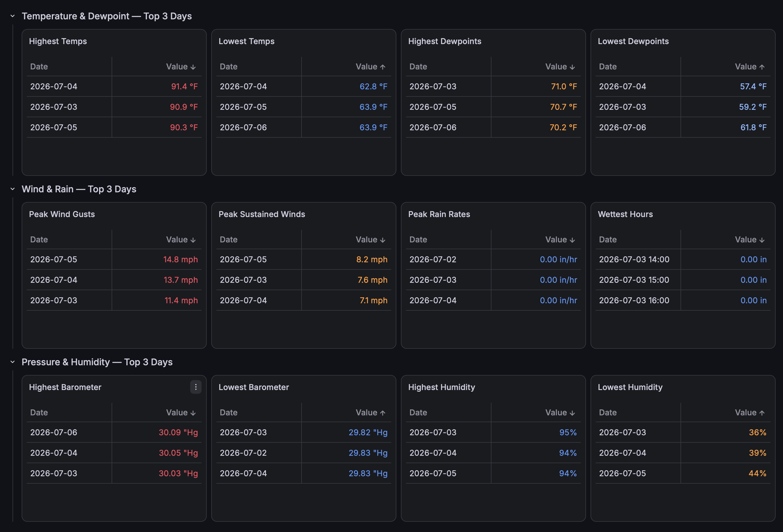
Task: Select the 70.2 °F dewpoint cell
Action: pyautogui.click(x=536, y=127)
